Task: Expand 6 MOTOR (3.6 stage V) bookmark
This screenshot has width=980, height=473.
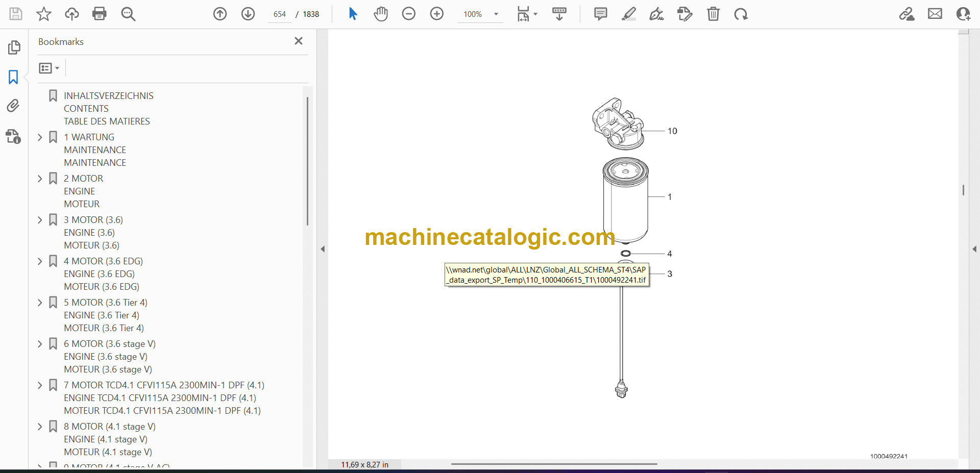Action: 40,344
